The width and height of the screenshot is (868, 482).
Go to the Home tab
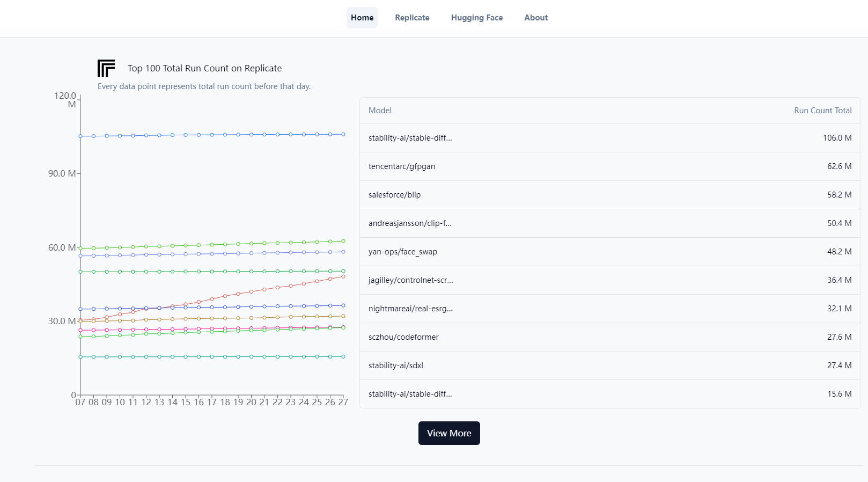click(362, 18)
